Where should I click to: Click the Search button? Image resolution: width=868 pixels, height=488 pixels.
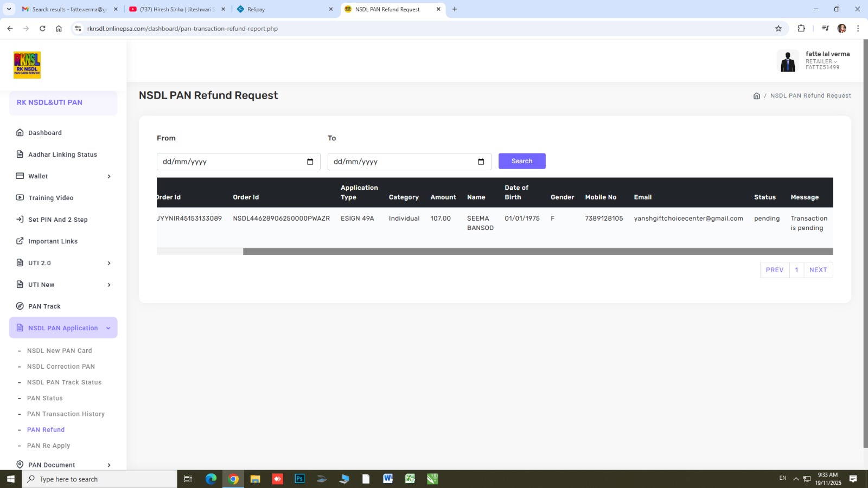pos(521,161)
